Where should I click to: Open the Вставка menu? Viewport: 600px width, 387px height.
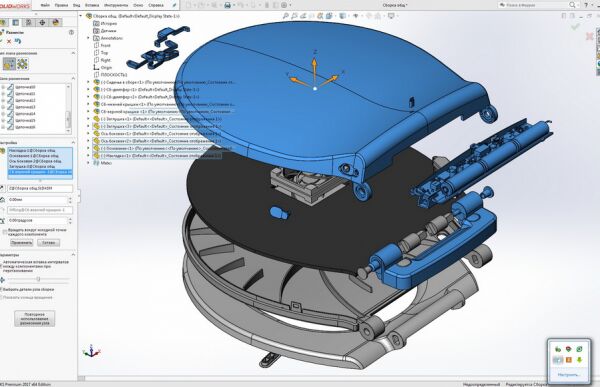pos(92,5)
